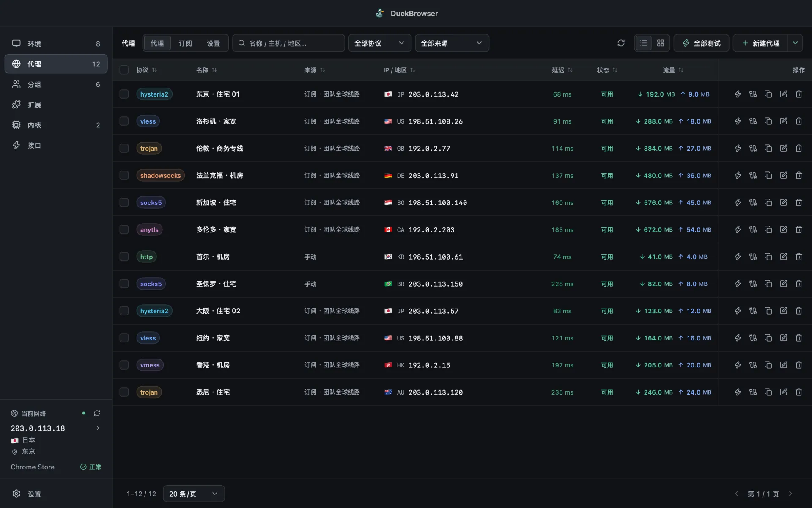812x508 pixels.
Task: Check the 圣保罗·住宅 row checkbox
Action: (x=124, y=284)
